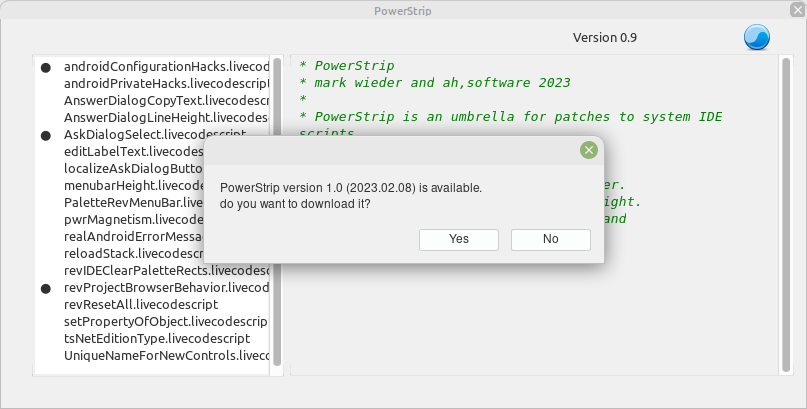807x409 pixels.
Task: Select PaletteRevMenuBar entry
Action: [x=134, y=203]
